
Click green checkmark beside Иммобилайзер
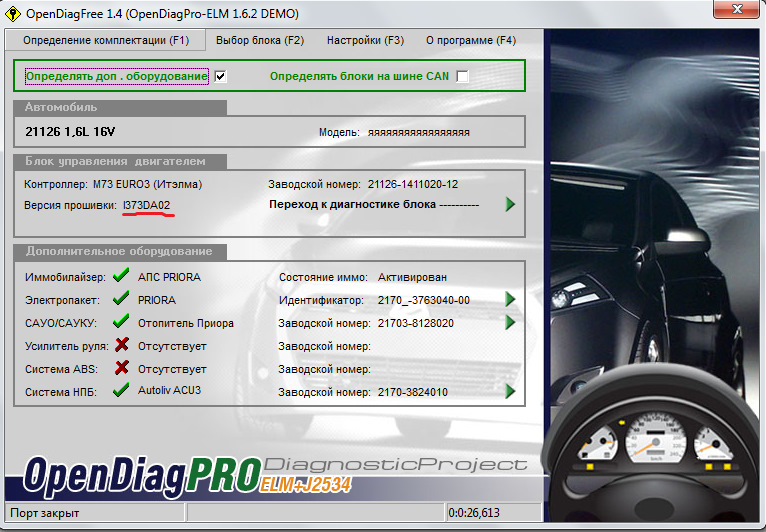121,275
